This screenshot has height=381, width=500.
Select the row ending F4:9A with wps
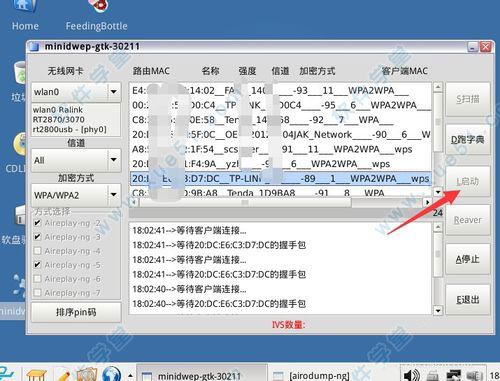(281, 164)
